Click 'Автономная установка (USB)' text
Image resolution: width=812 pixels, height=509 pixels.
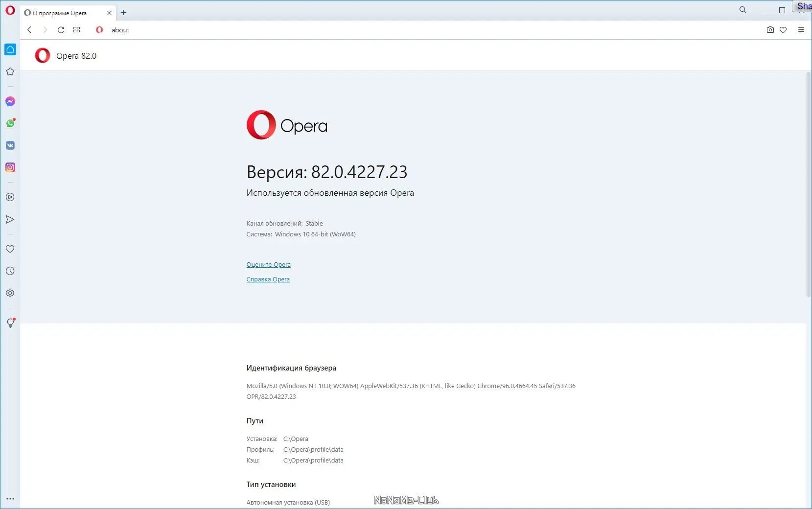(x=288, y=503)
